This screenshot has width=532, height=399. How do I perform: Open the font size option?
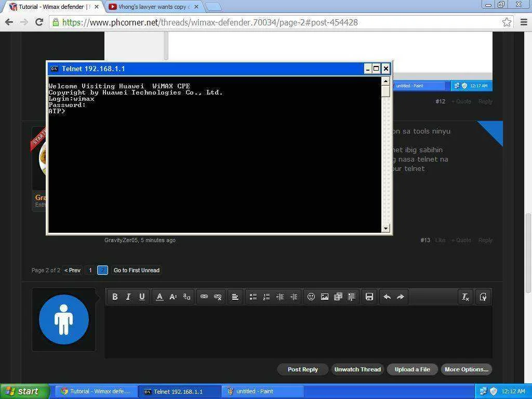[x=173, y=297]
